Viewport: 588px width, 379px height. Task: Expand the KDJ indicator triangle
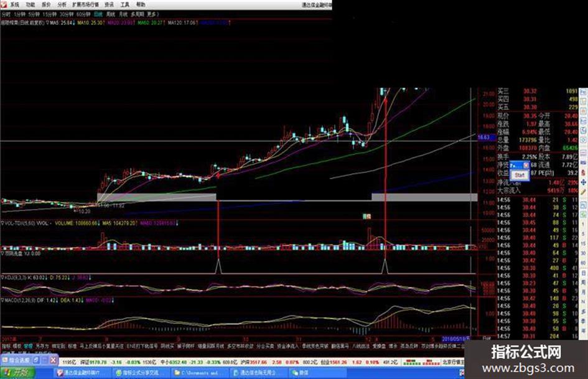pos(2,278)
